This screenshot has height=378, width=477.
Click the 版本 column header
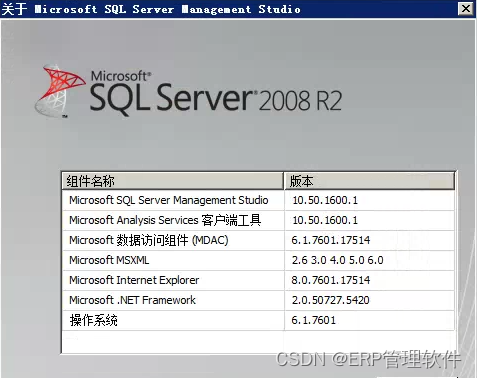click(369, 181)
